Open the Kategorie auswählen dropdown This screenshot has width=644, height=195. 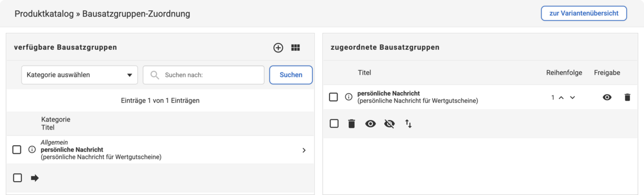79,75
